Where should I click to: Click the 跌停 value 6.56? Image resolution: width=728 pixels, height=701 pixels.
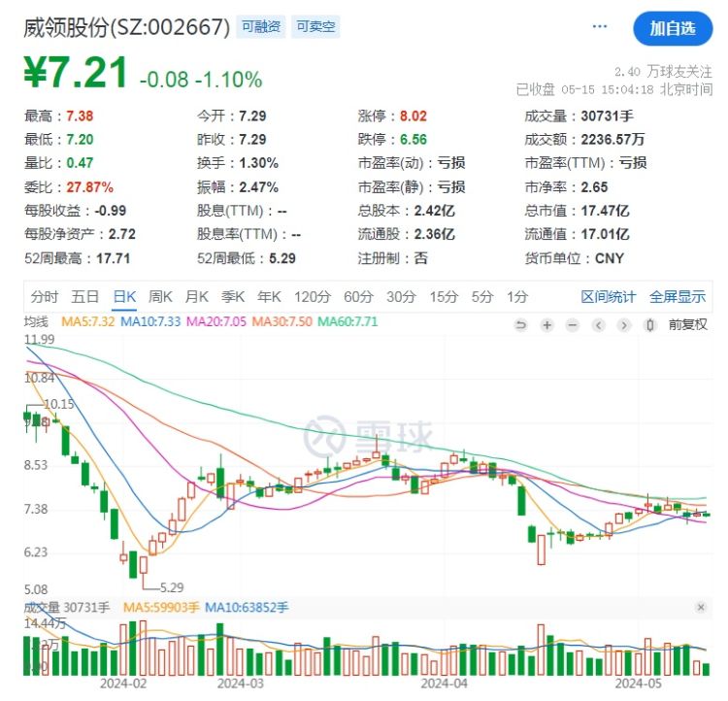414,140
